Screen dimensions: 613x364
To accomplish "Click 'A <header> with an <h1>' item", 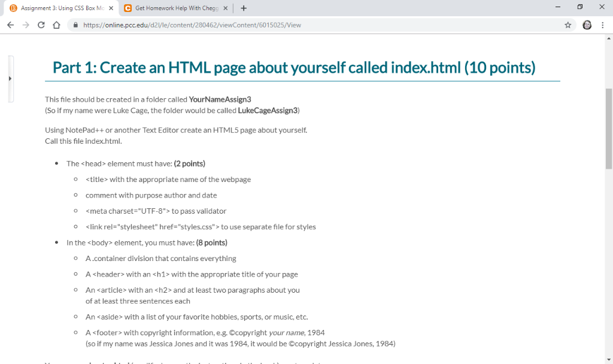I will (x=192, y=274).
